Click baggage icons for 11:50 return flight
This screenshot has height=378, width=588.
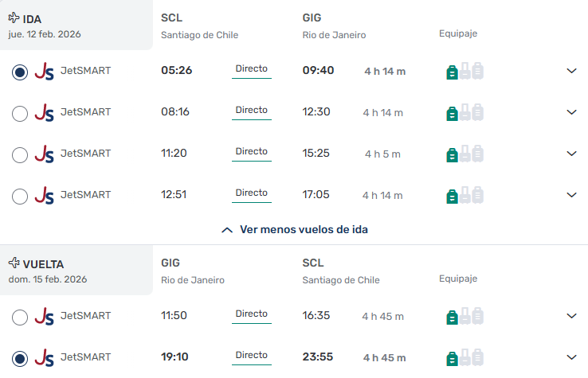pyautogui.click(x=465, y=316)
